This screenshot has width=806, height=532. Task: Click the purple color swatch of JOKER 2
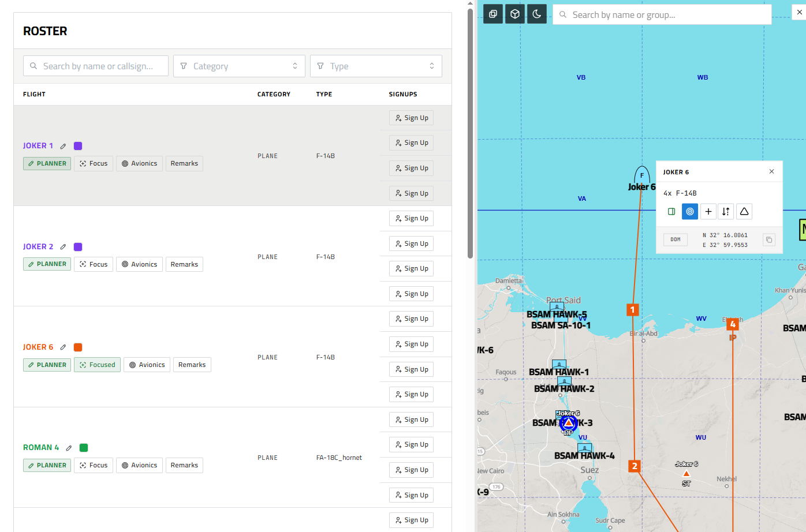point(78,247)
